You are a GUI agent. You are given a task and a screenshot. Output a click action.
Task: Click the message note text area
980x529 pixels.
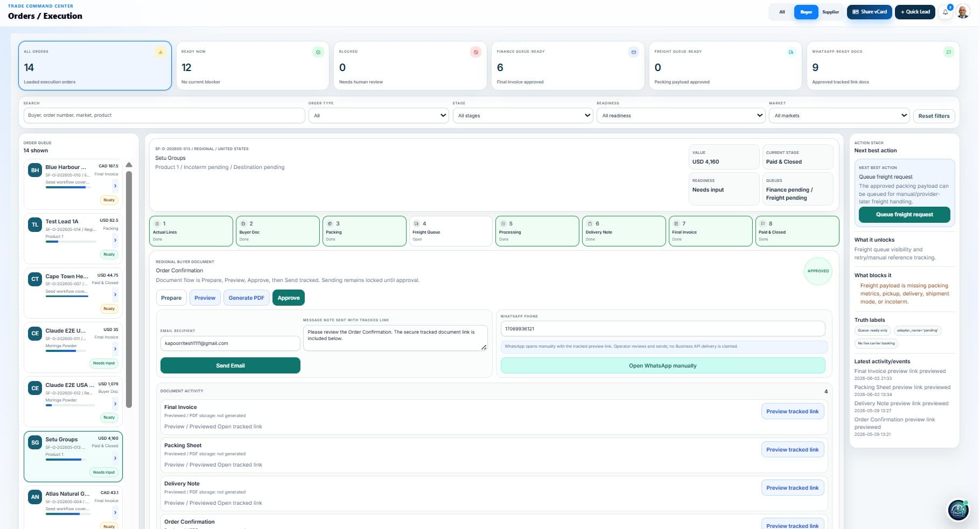[395, 338]
